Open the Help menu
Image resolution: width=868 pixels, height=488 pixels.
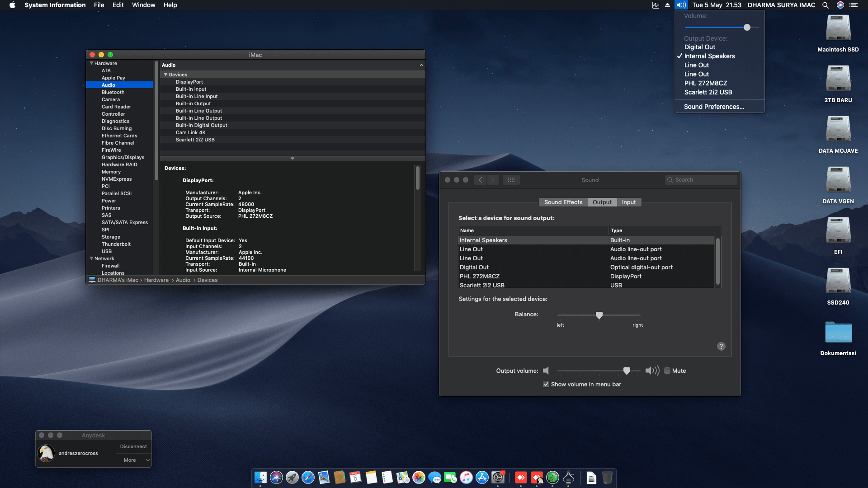coord(170,5)
